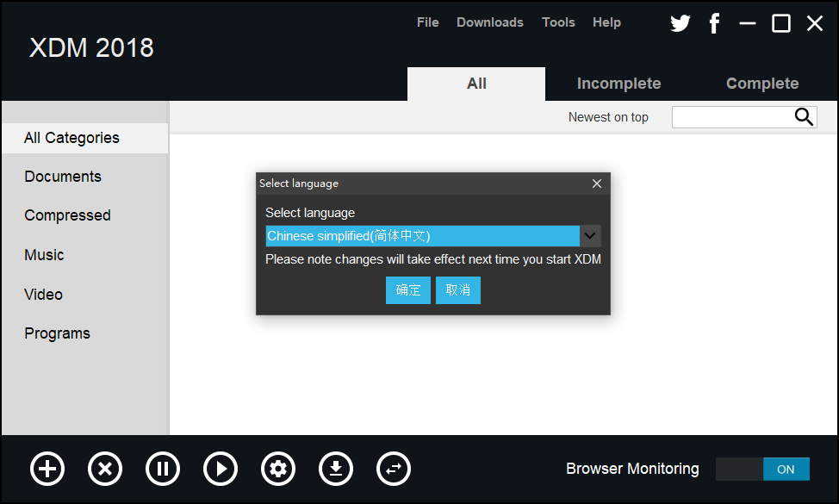Click the media converter swap icon

click(394, 469)
